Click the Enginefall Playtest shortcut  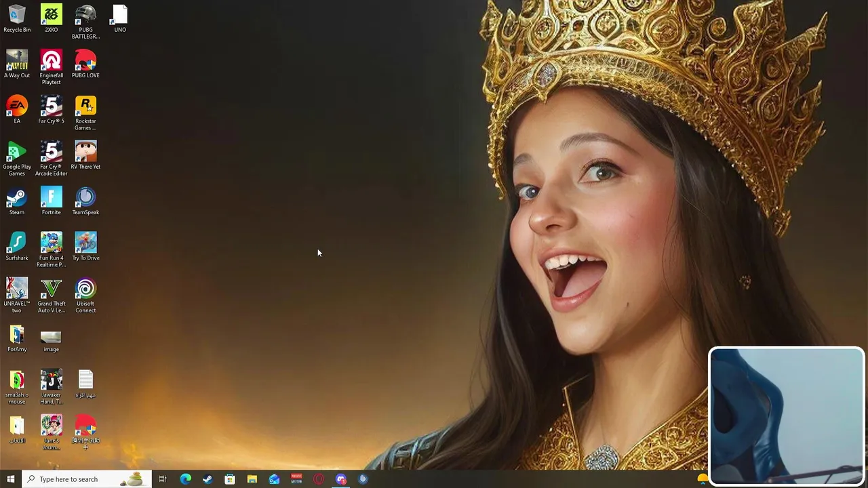coord(51,67)
